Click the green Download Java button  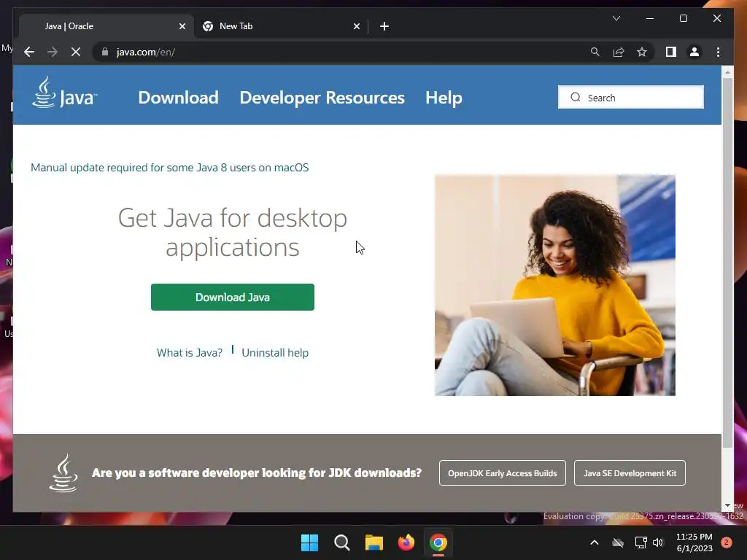[233, 297]
